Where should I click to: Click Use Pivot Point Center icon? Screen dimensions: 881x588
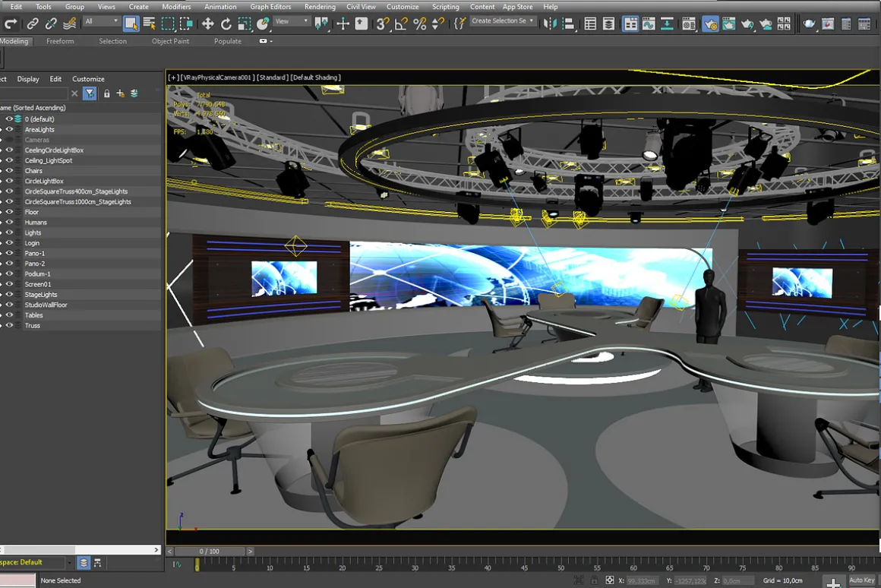(321, 24)
